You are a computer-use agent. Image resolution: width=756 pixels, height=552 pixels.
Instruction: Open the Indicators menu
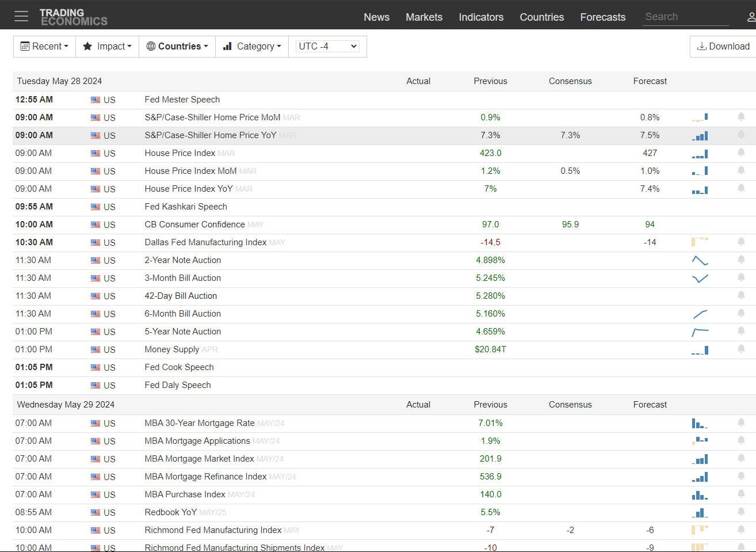click(481, 17)
